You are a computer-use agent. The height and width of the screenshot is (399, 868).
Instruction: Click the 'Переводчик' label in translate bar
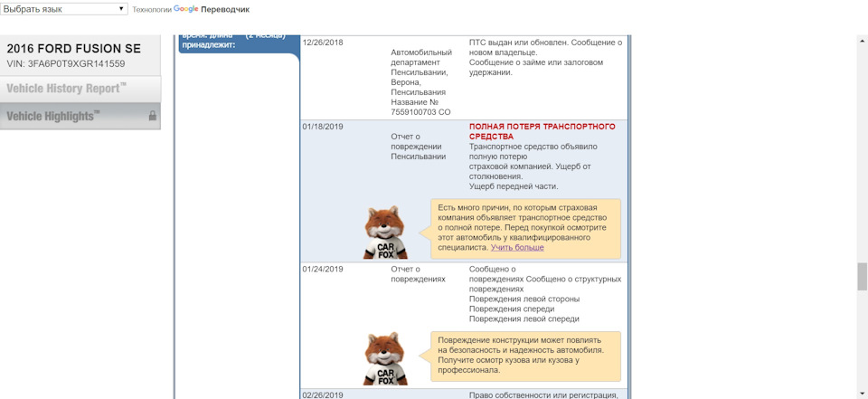(225, 9)
